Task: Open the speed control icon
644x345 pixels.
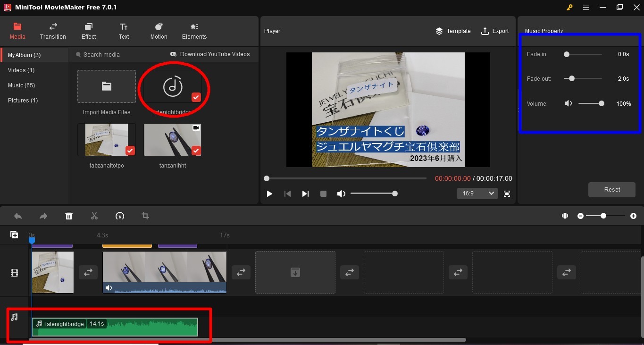Action: [x=120, y=216]
